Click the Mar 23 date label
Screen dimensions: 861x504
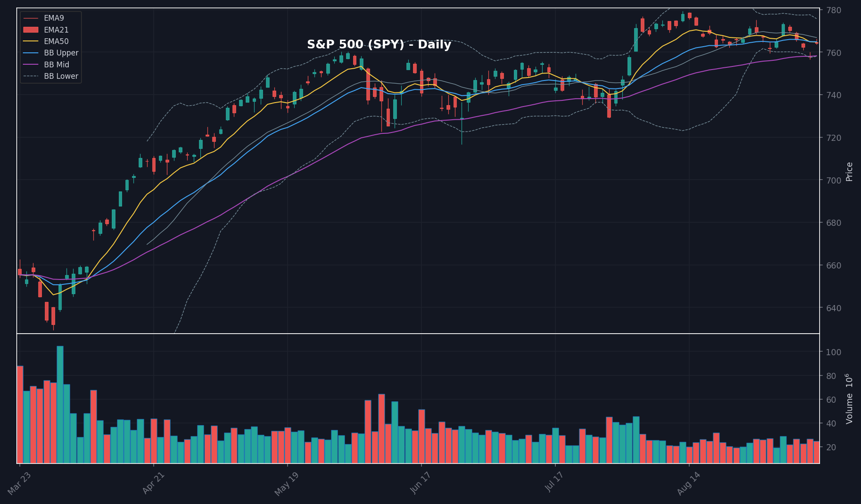pyautogui.click(x=20, y=483)
